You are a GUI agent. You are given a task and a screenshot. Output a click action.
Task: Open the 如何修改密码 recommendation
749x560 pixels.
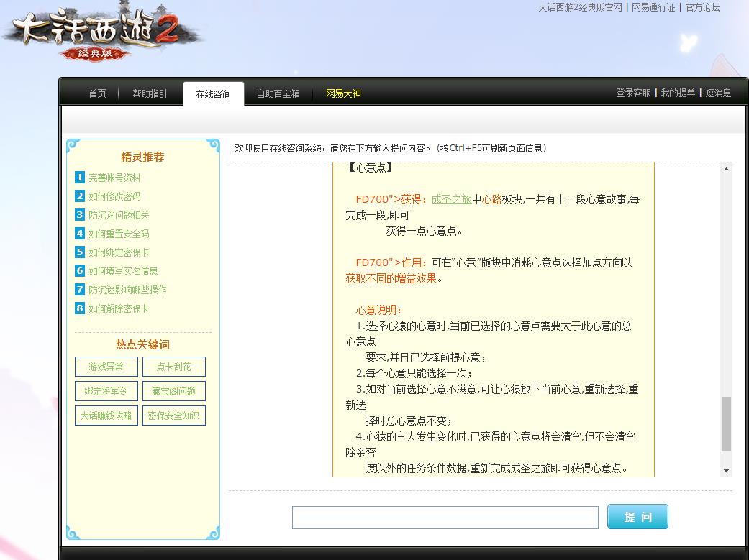pyautogui.click(x=114, y=196)
